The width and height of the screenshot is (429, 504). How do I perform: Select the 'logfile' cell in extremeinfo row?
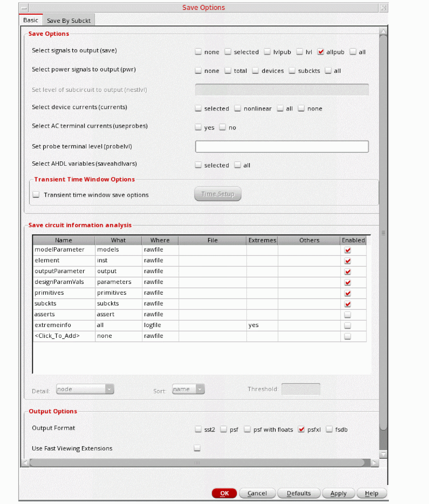point(160,325)
